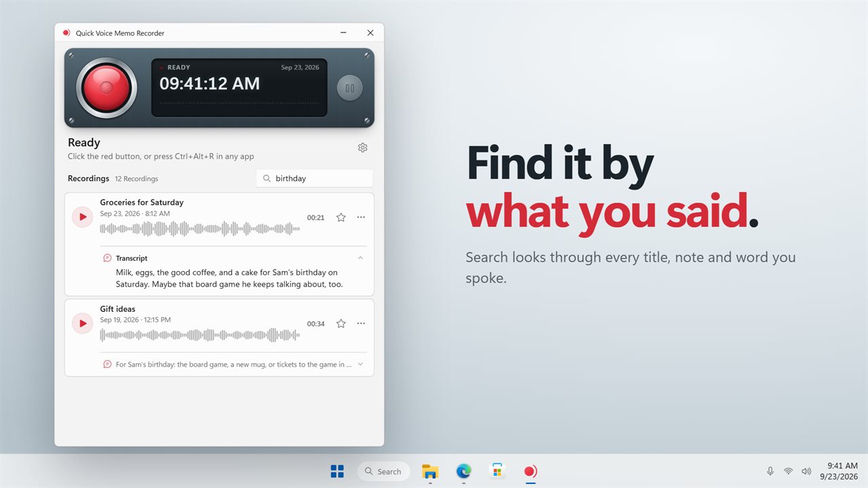
Task: Play the Groceries for Saturday recording
Action: (x=83, y=217)
